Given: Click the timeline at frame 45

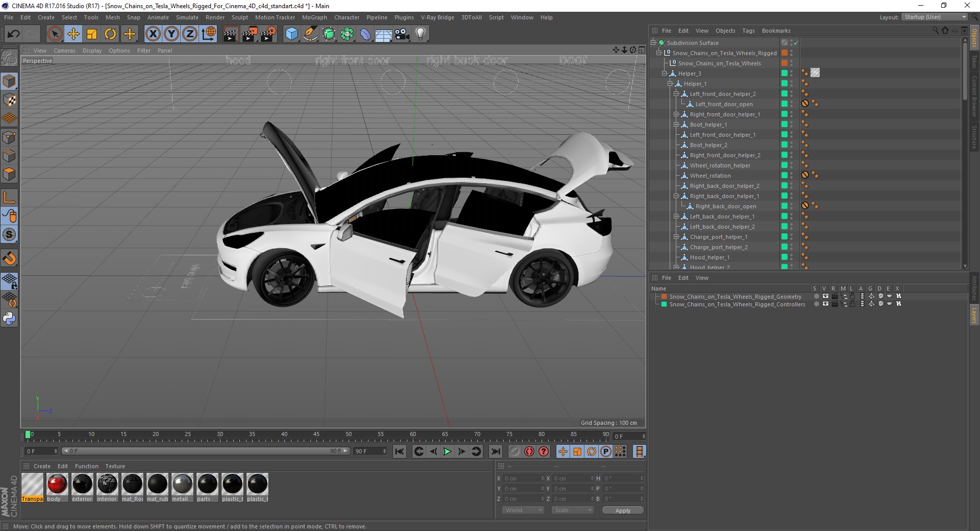Looking at the screenshot, I should (316, 435).
